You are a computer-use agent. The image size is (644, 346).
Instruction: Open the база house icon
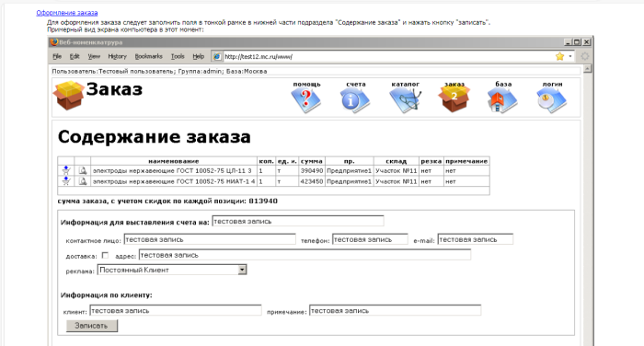coord(502,100)
